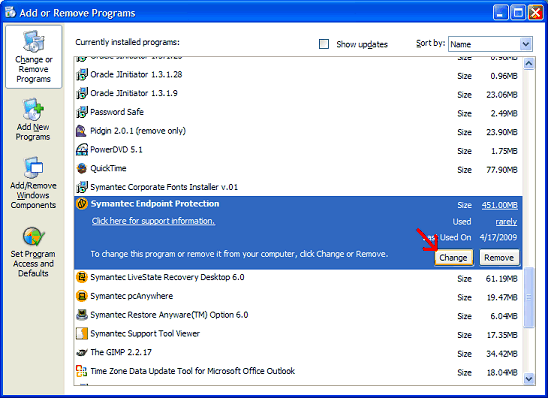Select Oracle JInitiator 1.3.1.9 entry
The width and height of the screenshot is (548, 398).
[x=298, y=94]
